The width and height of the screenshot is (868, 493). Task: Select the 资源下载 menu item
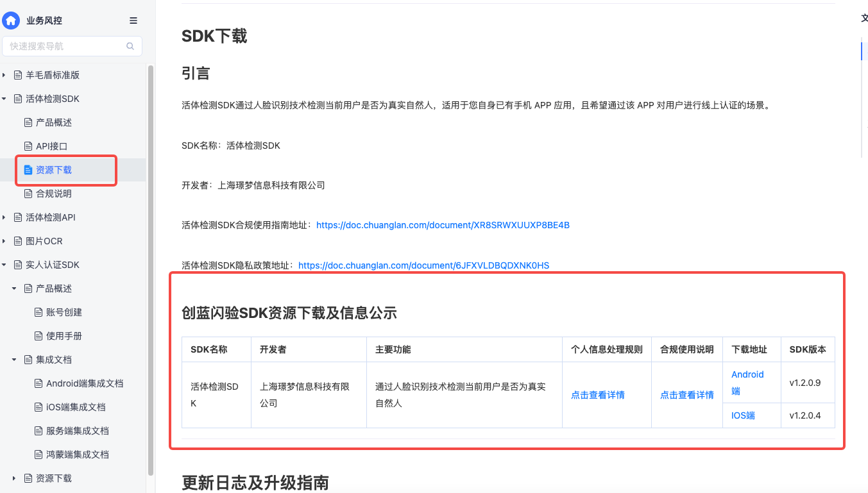[54, 170]
